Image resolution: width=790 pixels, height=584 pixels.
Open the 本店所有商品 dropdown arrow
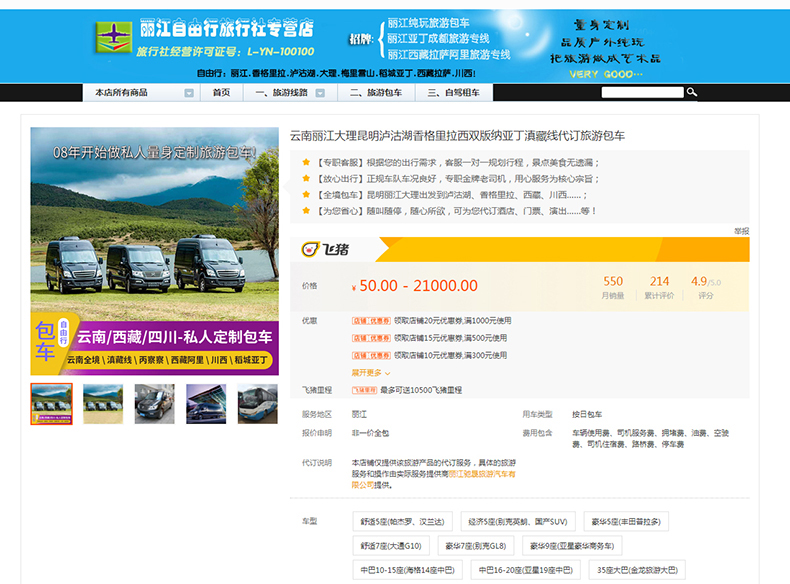tap(189, 93)
